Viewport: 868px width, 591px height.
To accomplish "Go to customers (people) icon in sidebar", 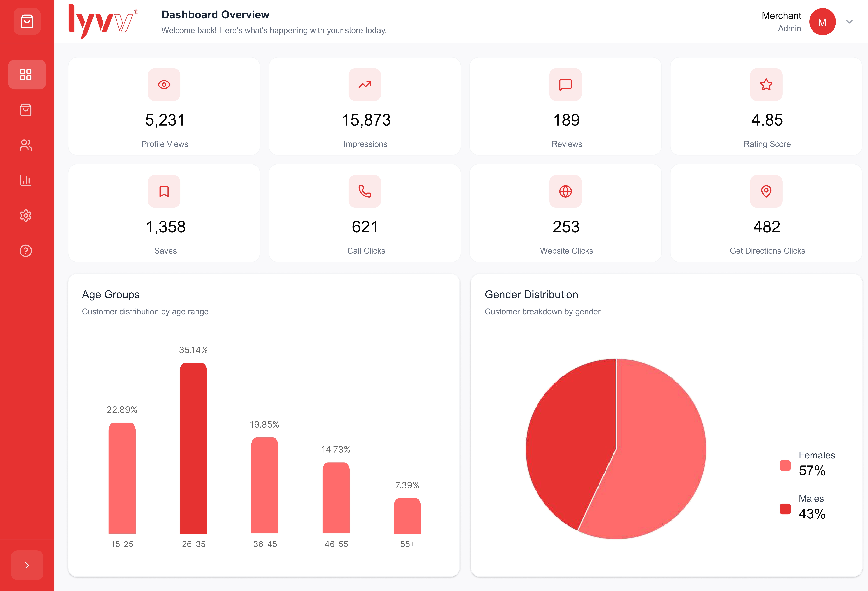I will [x=26, y=145].
